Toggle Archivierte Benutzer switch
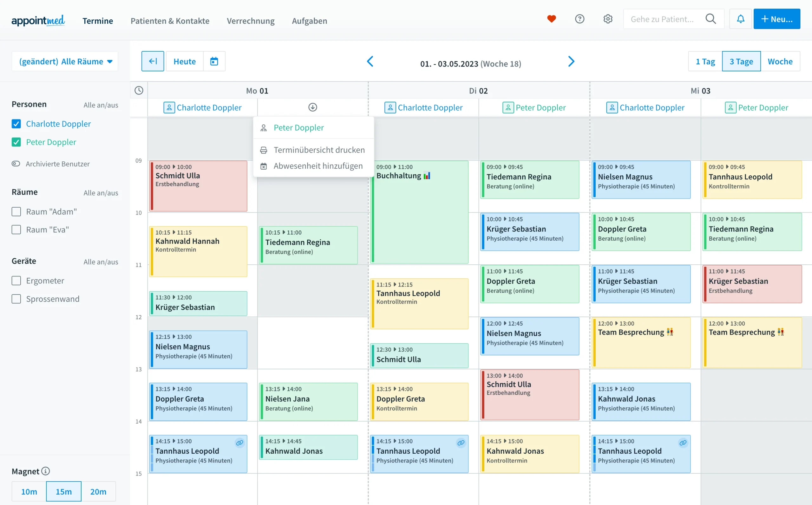 click(x=16, y=164)
